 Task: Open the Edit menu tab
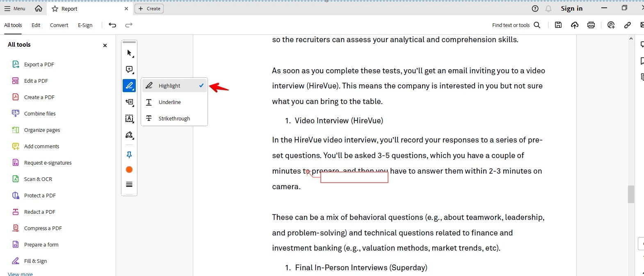pos(36,25)
